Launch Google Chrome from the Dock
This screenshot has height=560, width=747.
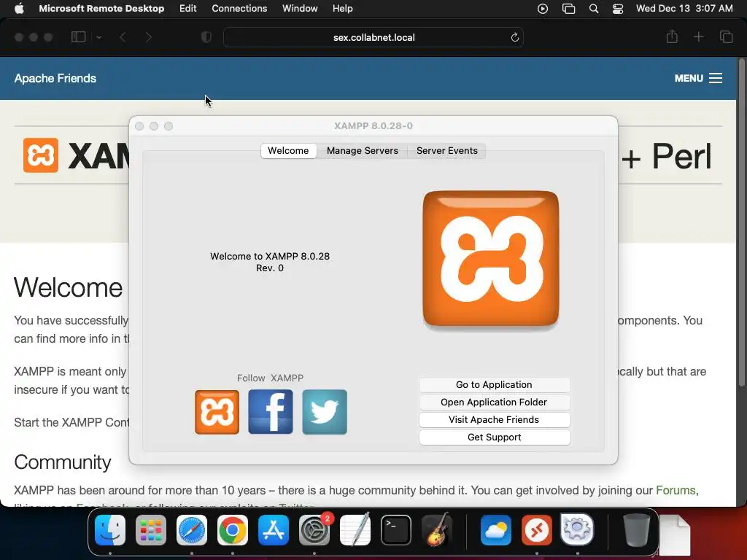coord(233,530)
